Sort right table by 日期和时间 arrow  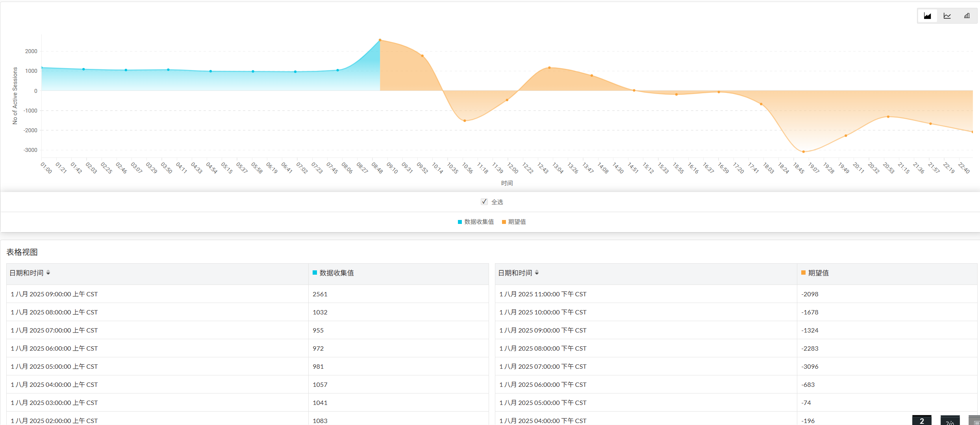(537, 273)
